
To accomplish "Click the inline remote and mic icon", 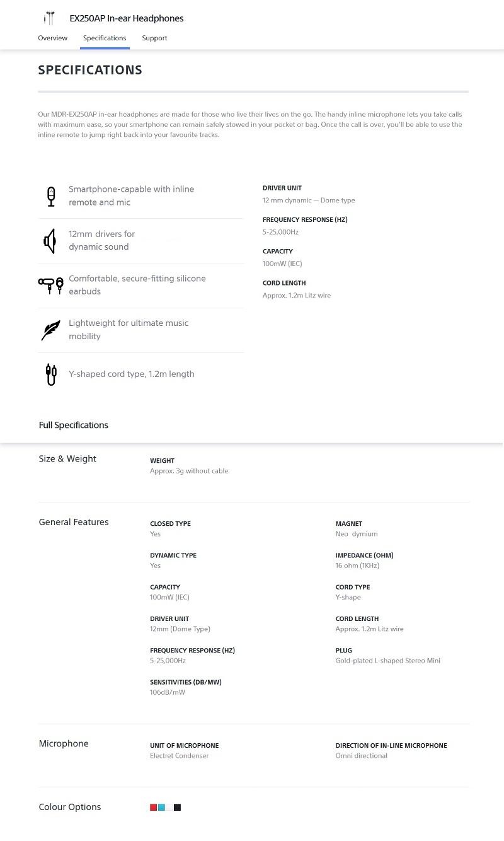I will click(x=51, y=196).
